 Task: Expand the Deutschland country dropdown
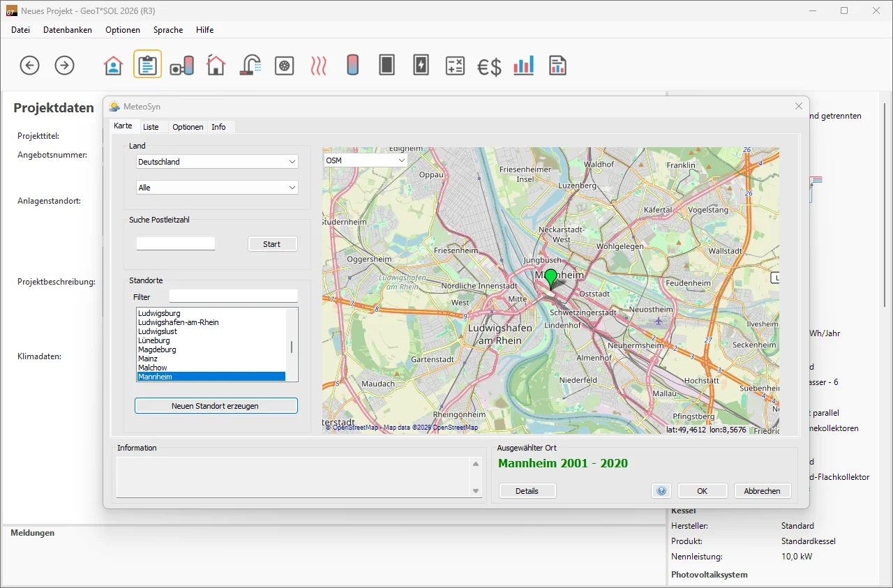point(217,162)
